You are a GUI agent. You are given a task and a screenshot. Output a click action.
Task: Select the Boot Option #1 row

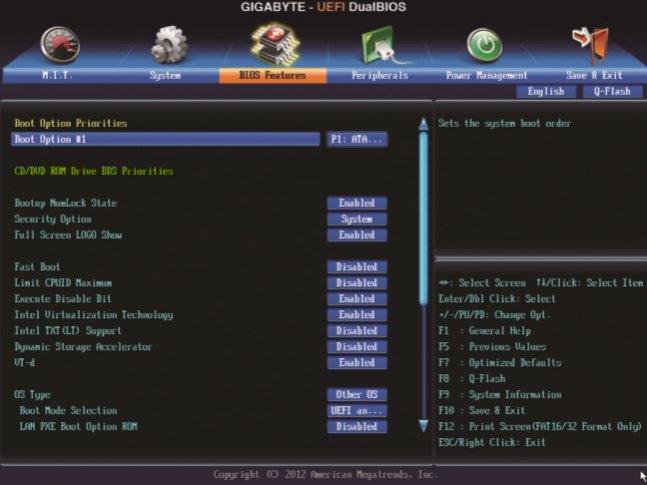(x=165, y=139)
